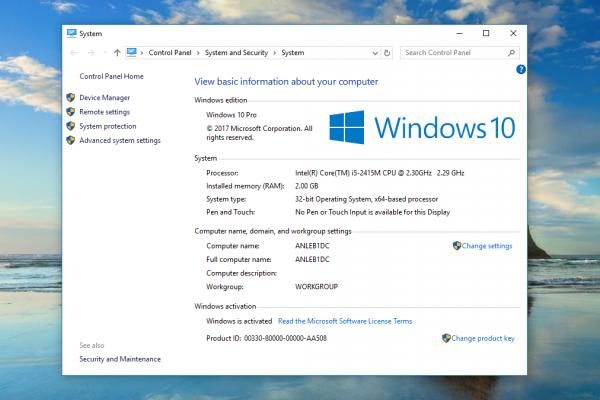The width and height of the screenshot is (600, 400).
Task: Go to Control Panel Home
Action: point(111,76)
